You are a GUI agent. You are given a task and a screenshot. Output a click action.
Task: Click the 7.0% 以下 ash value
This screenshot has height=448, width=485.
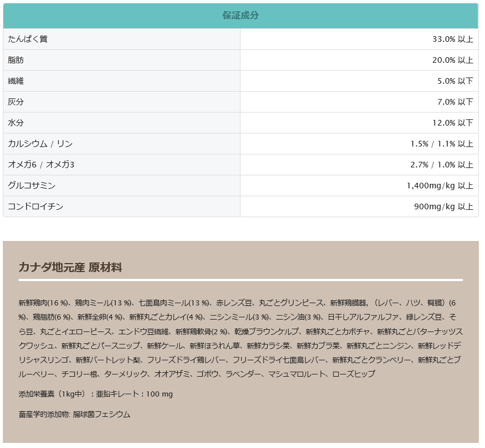tap(454, 102)
